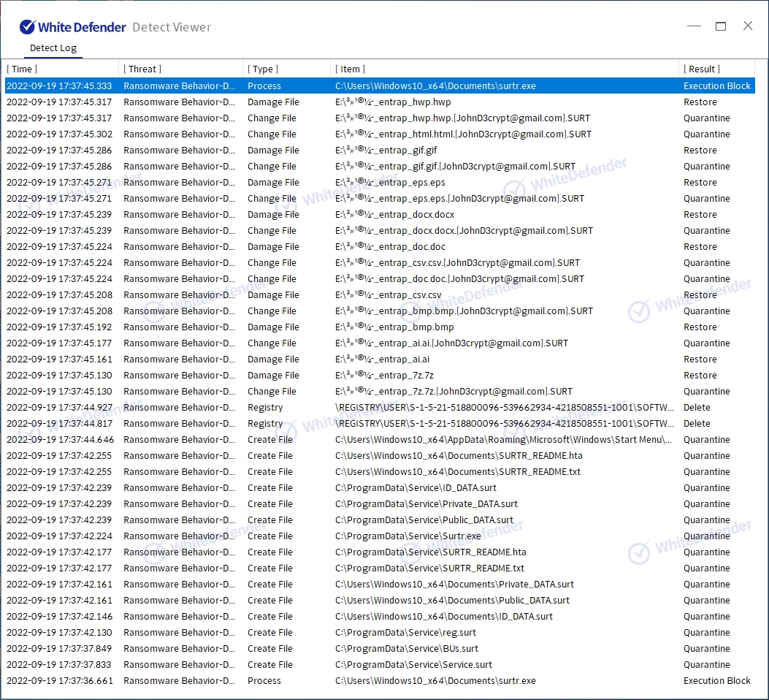Click Documents\SURTR_README.txt item
The image size is (769, 700).
click(x=458, y=472)
